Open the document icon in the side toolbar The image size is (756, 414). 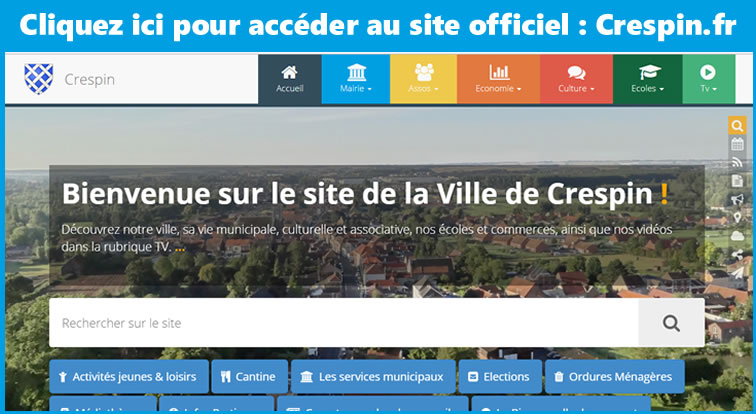[x=737, y=181]
